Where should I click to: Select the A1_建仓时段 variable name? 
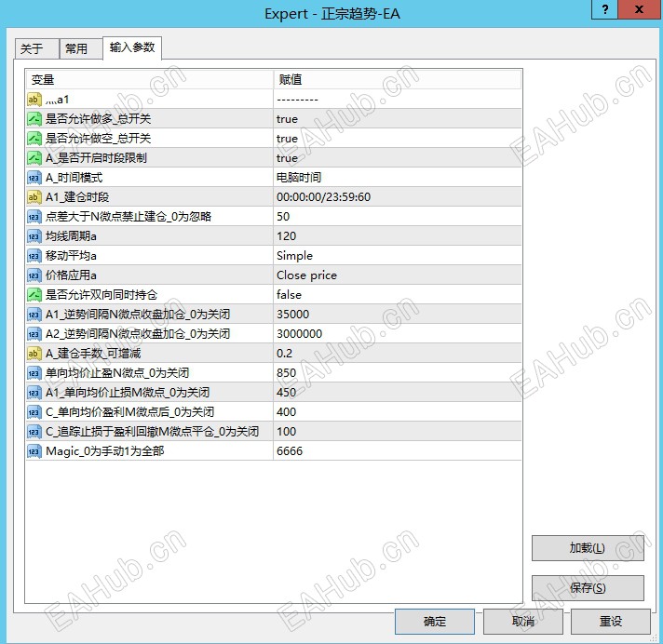pyautogui.click(x=77, y=197)
